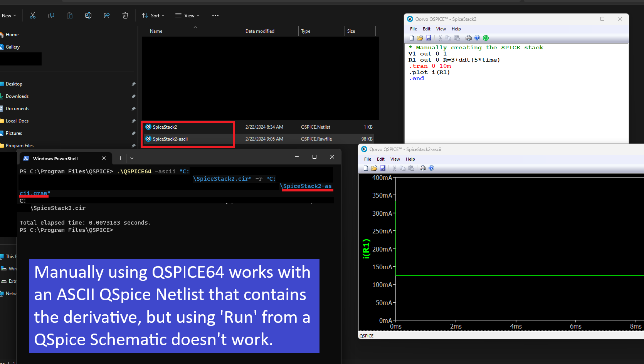644x364 pixels.
Task: Open Help menu in SpiceStack2-ascii window
Action: (410, 159)
